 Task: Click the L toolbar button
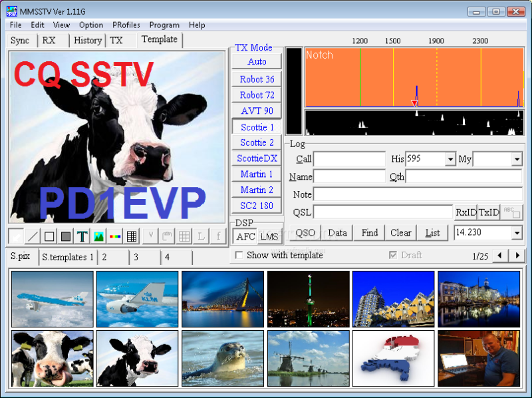[x=201, y=236]
